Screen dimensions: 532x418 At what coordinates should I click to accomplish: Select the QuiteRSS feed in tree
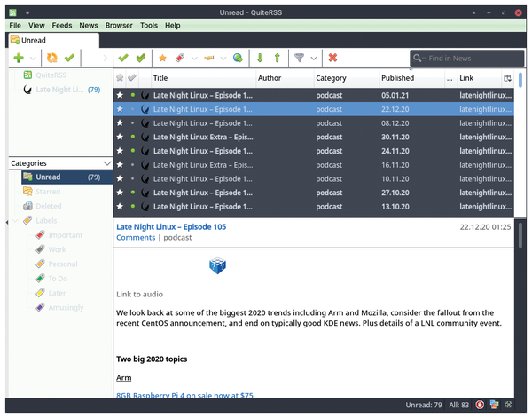click(x=44, y=75)
